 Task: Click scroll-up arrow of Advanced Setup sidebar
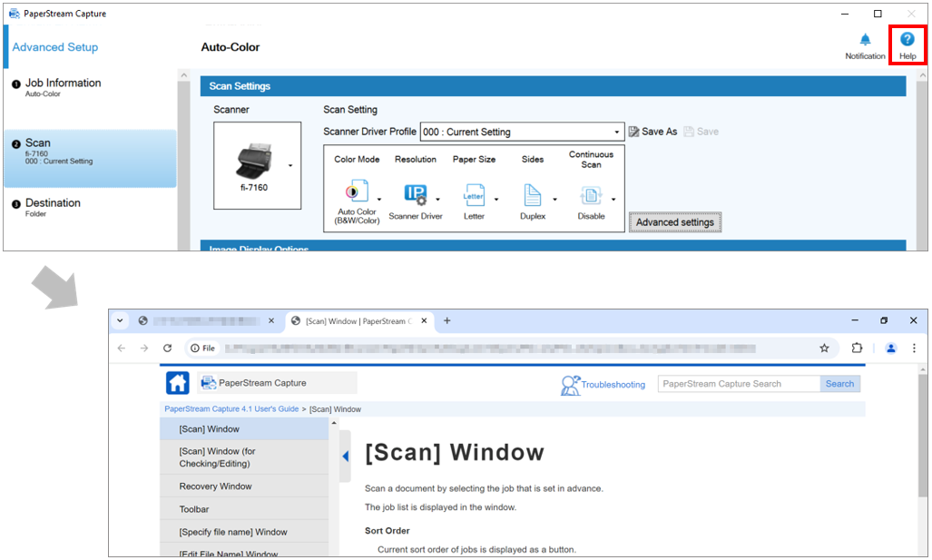coord(183,75)
